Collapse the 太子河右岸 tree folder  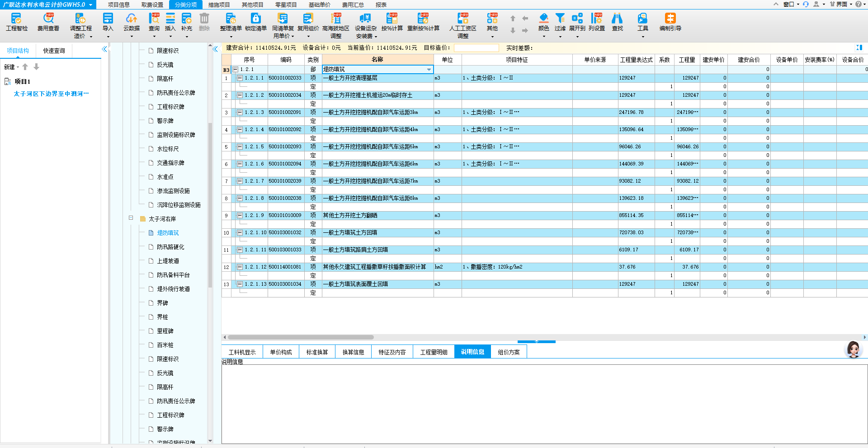tap(131, 218)
